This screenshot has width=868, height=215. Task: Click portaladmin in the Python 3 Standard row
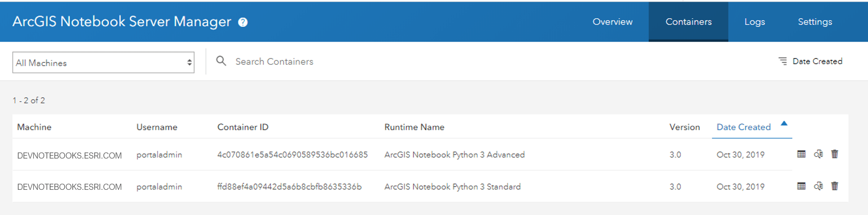159,187
